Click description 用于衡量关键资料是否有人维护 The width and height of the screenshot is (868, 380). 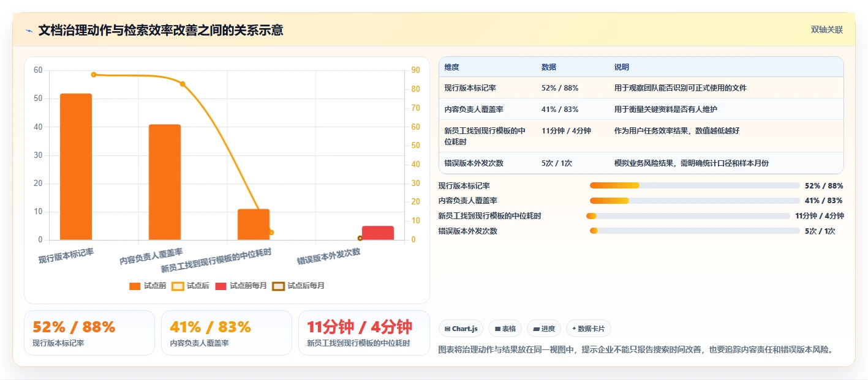click(x=666, y=110)
